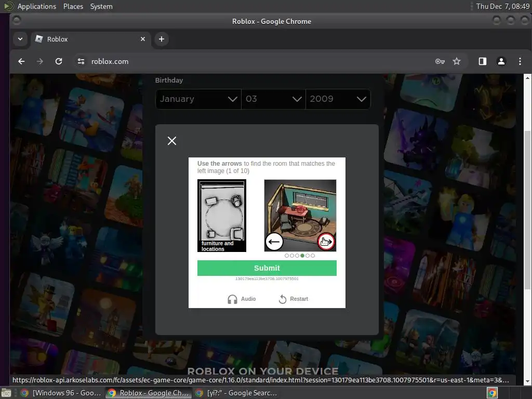532x399 pixels.
Task: Submit the captcha answer
Action: pos(267,268)
